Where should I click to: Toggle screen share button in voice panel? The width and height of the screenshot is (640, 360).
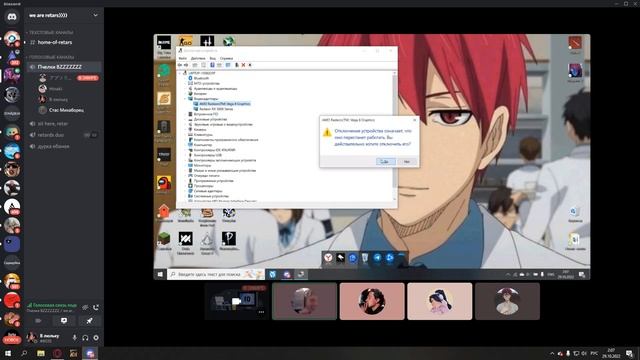pos(64,321)
